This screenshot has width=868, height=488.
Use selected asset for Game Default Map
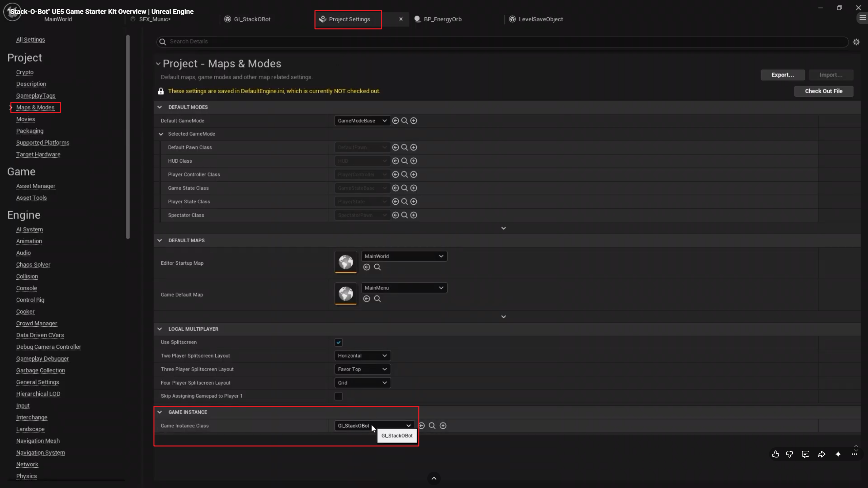tap(367, 299)
